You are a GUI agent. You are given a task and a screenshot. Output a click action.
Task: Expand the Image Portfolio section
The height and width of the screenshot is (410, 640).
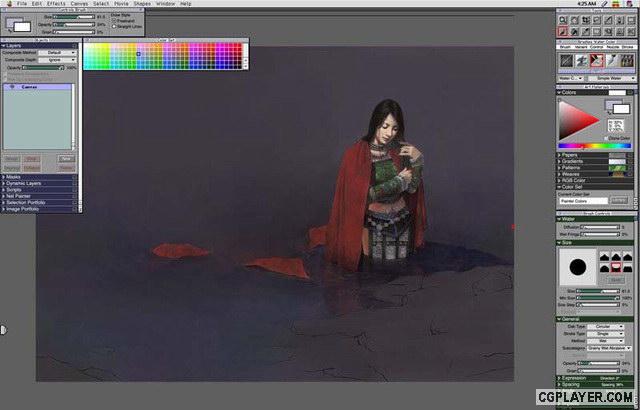(x=4, y=209)
